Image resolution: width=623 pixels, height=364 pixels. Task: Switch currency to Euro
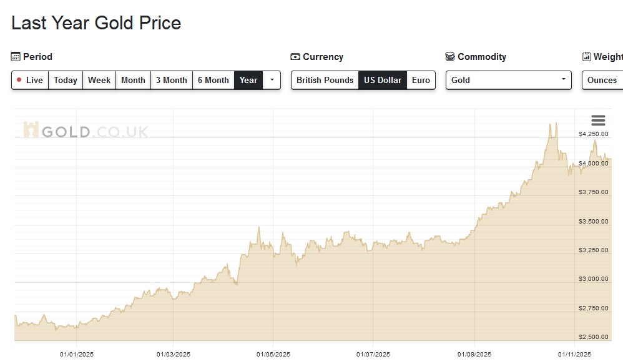[x=421, y=80]
